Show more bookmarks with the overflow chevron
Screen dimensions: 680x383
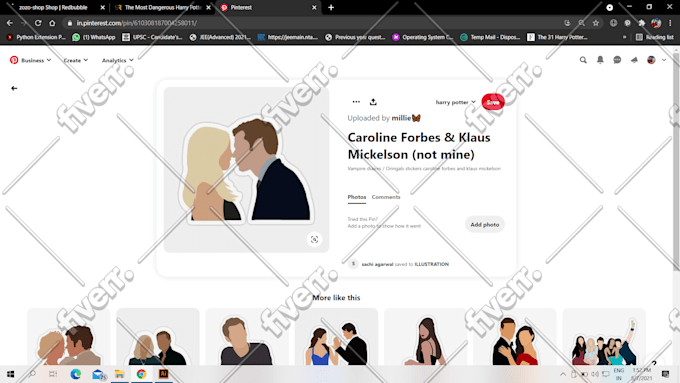[624, 37]
